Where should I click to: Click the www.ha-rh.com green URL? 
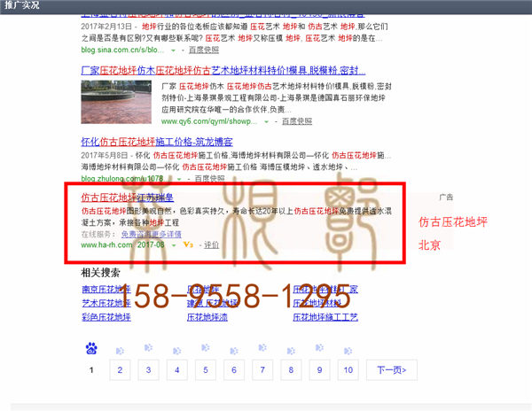(x=106, y=244)
